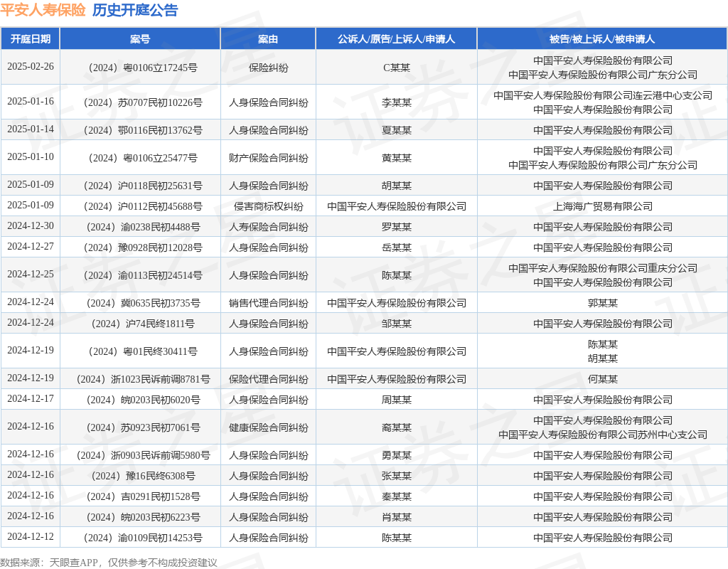This screenshot has width=728, height=569.
Task: Click plaintiff 黄某某
Action: pos(397,159)
